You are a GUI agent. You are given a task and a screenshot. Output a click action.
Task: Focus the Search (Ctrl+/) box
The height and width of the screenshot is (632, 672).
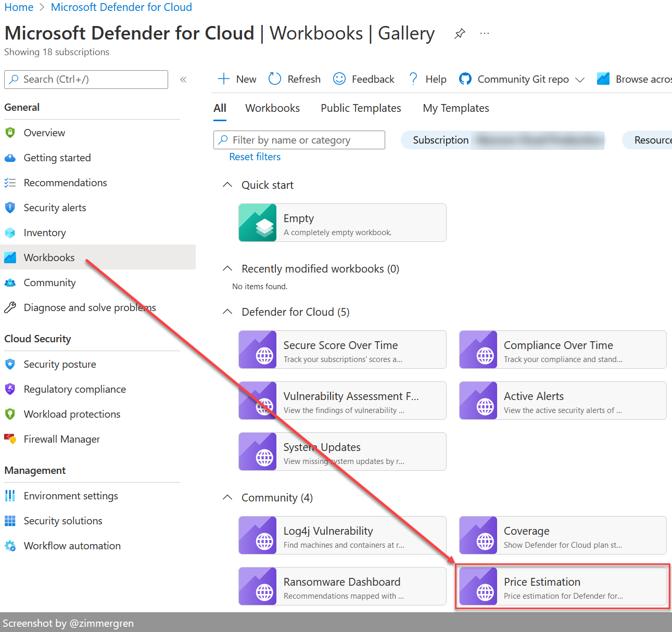pos(86,80)
